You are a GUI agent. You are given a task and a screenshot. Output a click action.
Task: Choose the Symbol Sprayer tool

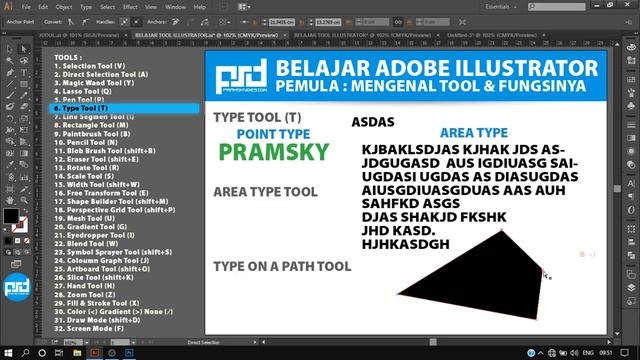[10, 177]
